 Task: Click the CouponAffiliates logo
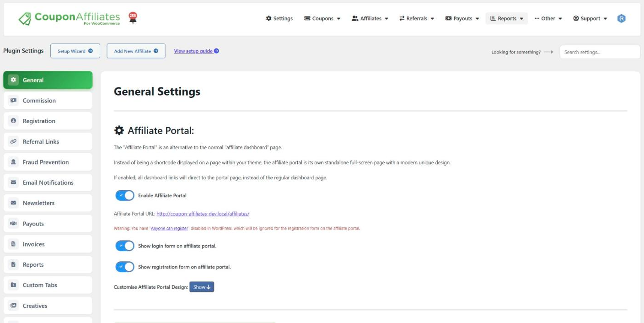(70, 18)
